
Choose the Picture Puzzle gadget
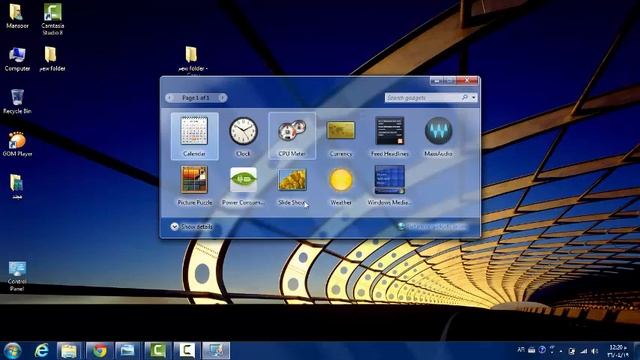194,185
